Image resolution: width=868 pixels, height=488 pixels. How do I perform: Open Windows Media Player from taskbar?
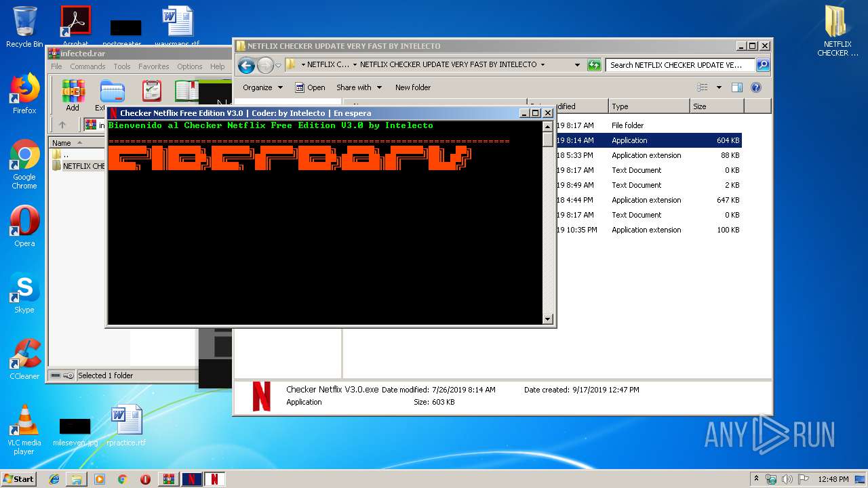tap(100, 479)
